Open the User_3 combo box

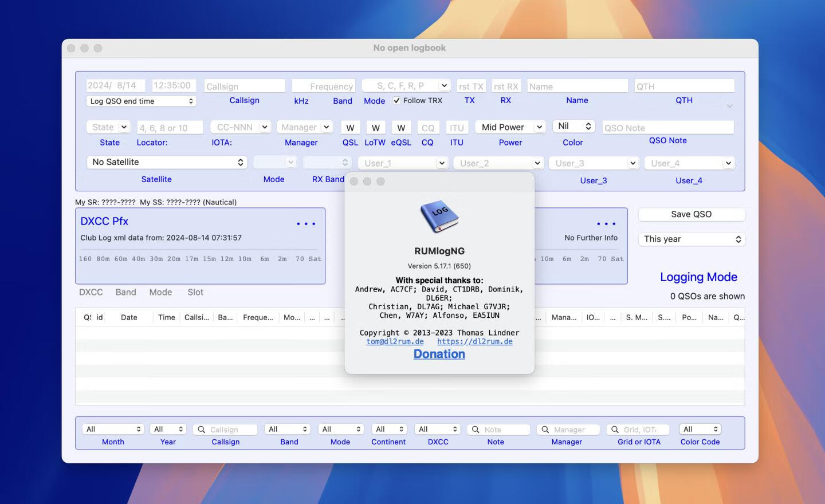pos(632,163)
